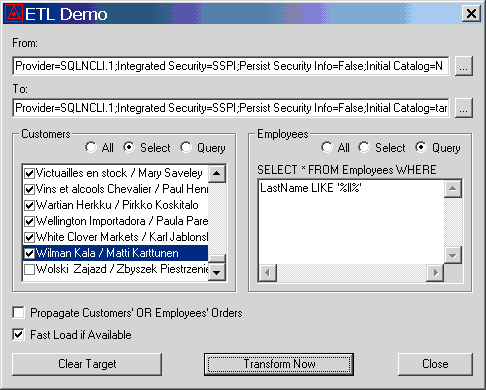Click the customers list down arrow
Viewport: 486px width, 390px height.
[217, 272]
